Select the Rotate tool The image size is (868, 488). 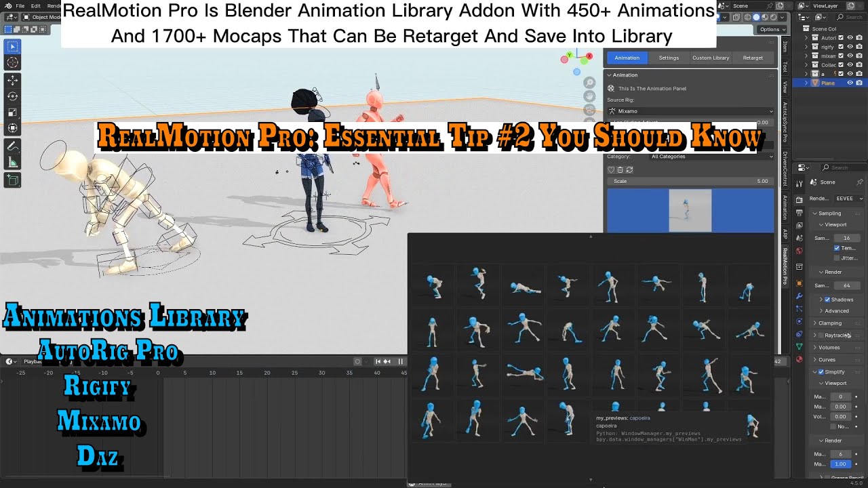pos(13,96)
